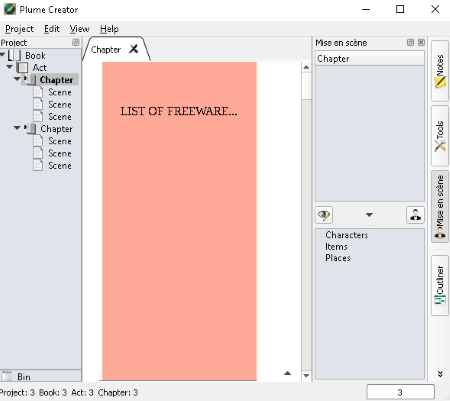Open the Help menu

click(109, 29)
